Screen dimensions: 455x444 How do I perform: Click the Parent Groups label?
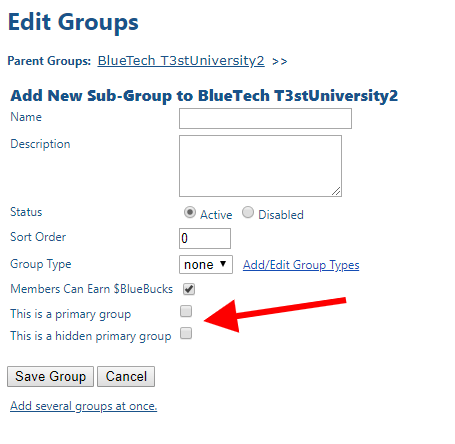coord(49,61)
